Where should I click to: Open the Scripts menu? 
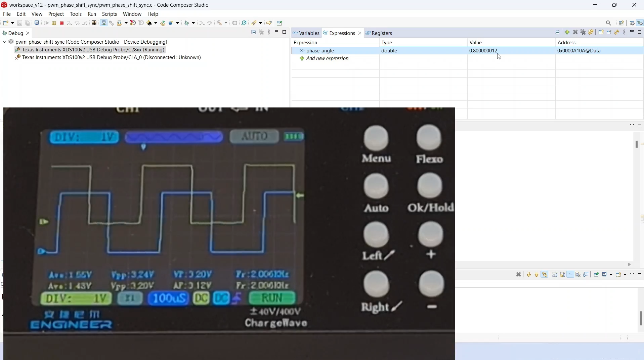tap(109, 14)
